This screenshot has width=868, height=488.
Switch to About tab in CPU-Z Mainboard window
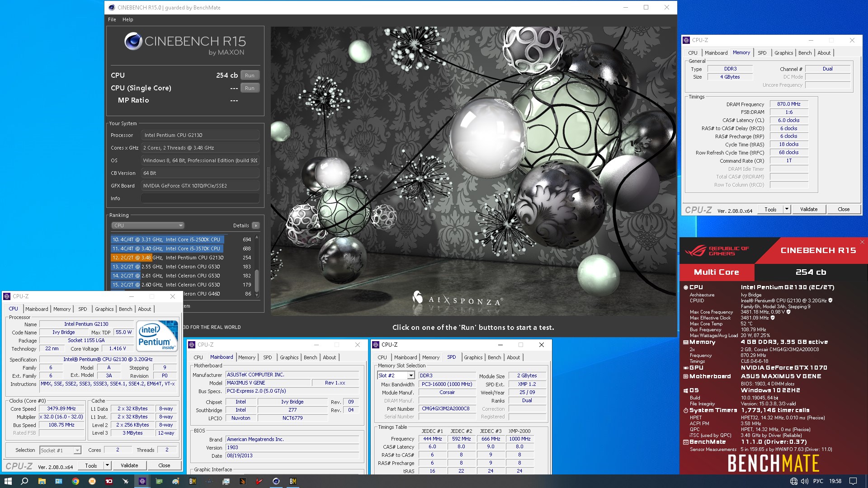pos(330,357)
